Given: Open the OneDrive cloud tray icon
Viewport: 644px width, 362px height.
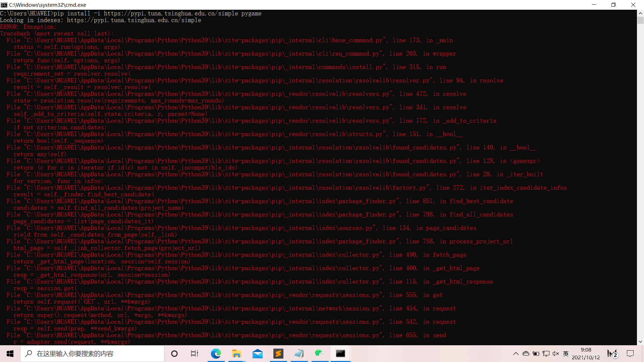Looking at the screenshot, I should pos(526,354).
